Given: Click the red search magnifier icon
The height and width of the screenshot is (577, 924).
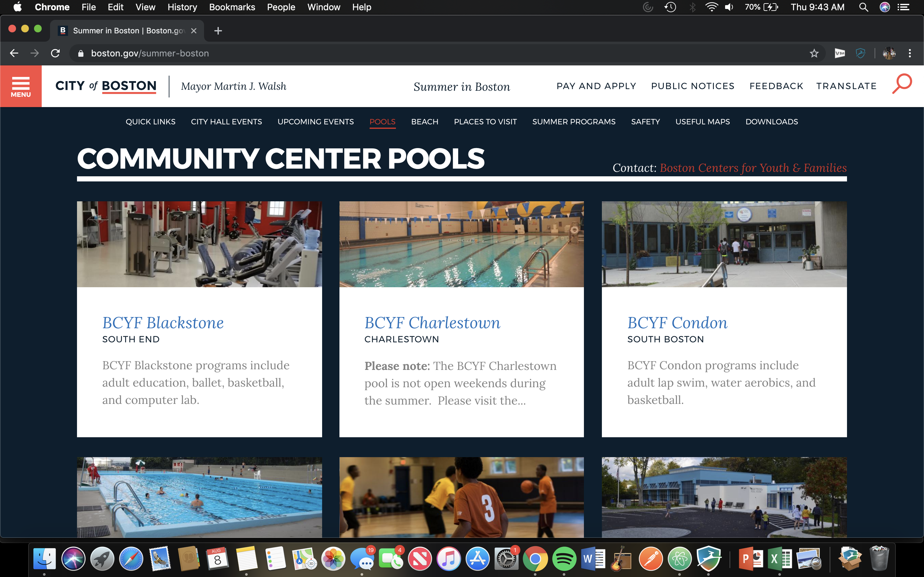Looking at the screenshot, I should click(x=902, y=84).
